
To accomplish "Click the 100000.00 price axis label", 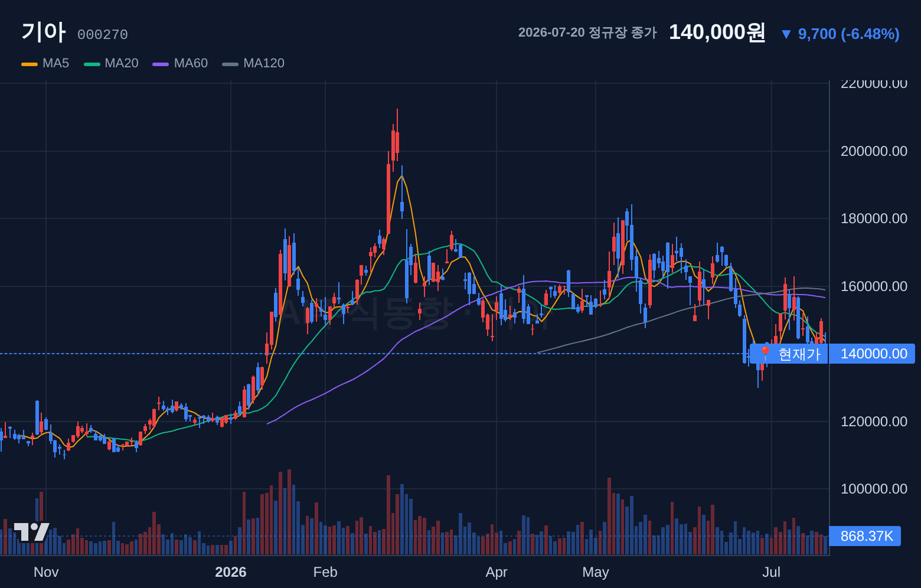I will (x=874, y=489).
